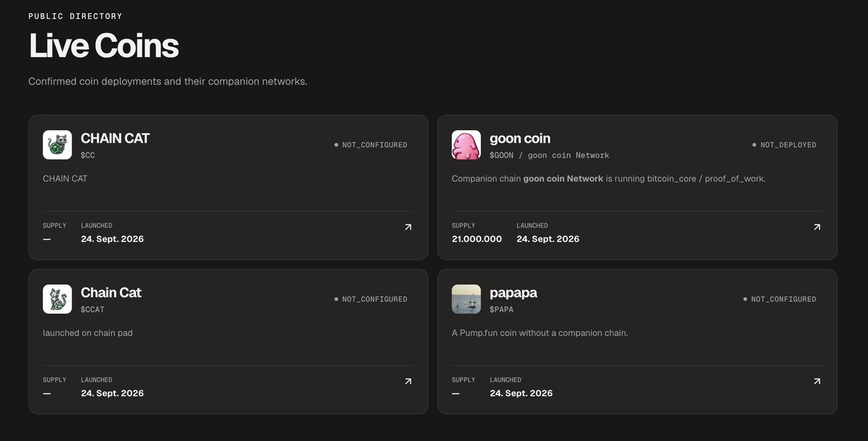This screenshot has height=441, width=868.
Task: Click "A Pump.fun coin without a companion chain."
Action: (x=540, y=333)
